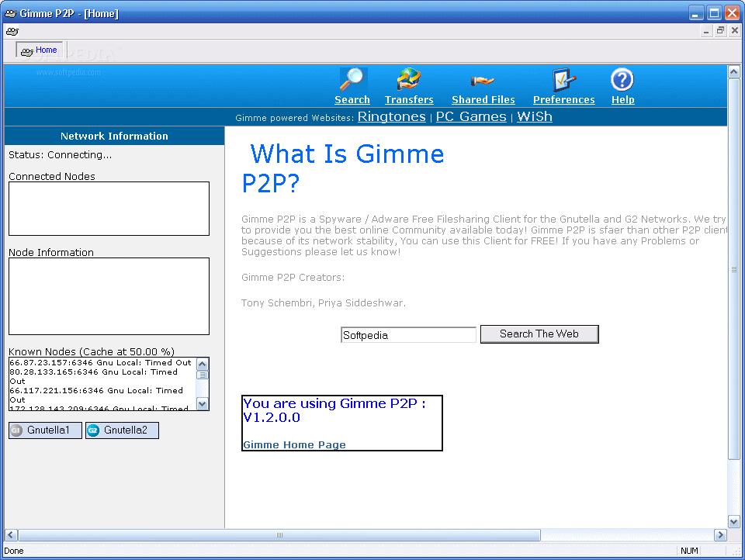Close the inner Home document window
Image resolution: width=745 pixels, height=560 pixels.
pyautogui.click(x=735, y=31)
